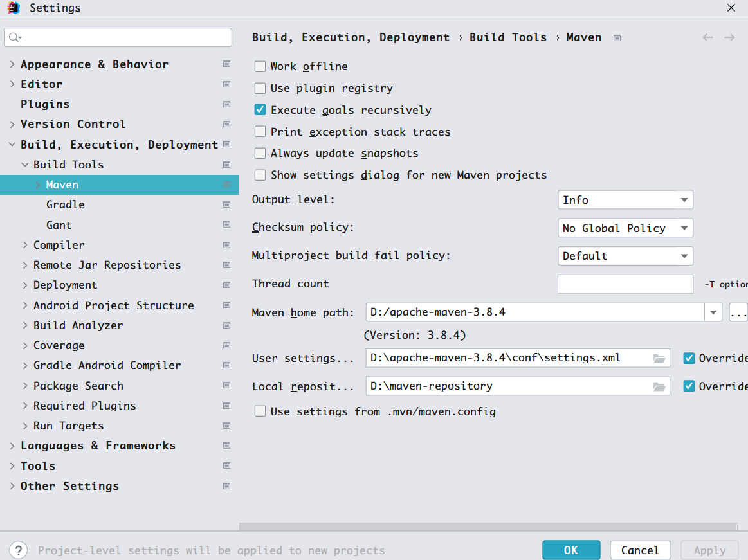Click the search magnifier icon in settings
The width and height of the screenshot is (748, 560).
pos(15,37)
